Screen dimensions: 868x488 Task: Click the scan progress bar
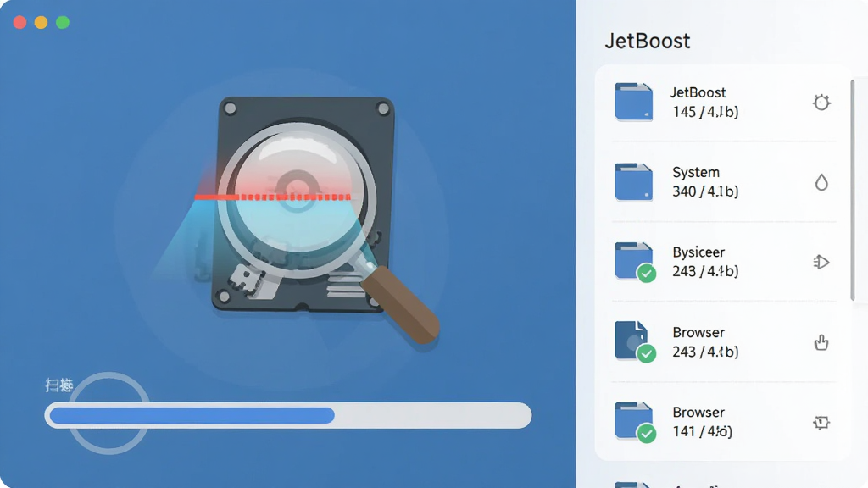[x=288, y=415]
